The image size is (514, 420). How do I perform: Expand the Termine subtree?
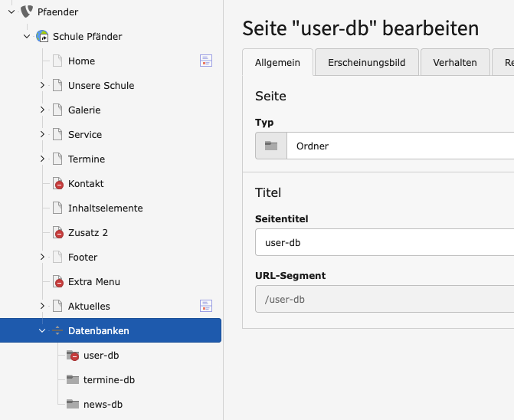click(x=42, y=159)
